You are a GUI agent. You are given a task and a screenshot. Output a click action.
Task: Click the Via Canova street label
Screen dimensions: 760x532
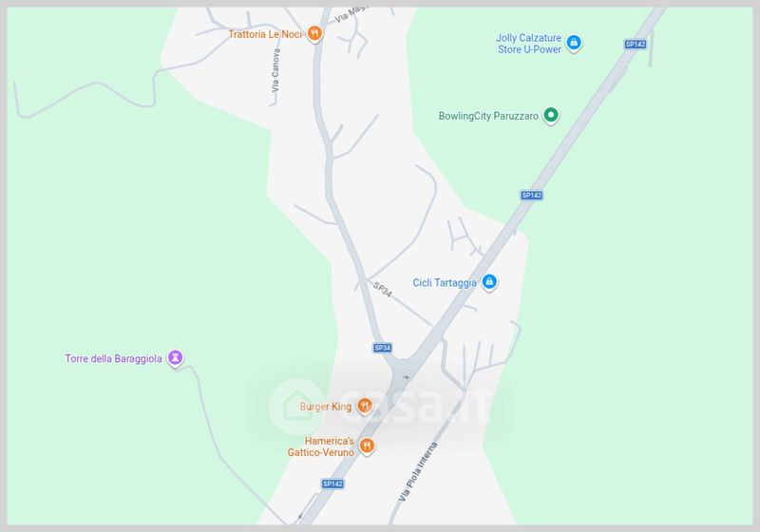pos(275,70)
